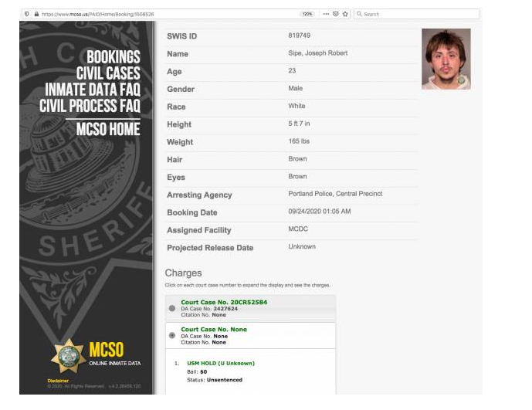Open the INMATE DATA FAQ page

(93, 90)
